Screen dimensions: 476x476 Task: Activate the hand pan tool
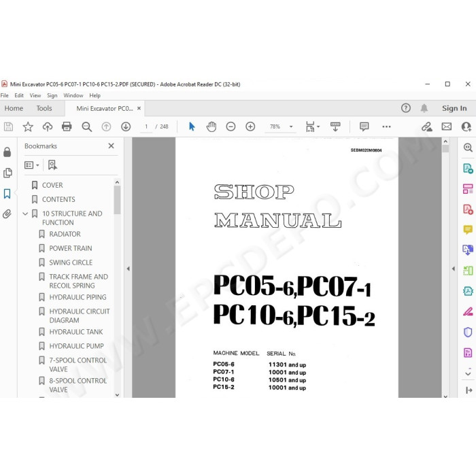point(211,126)
